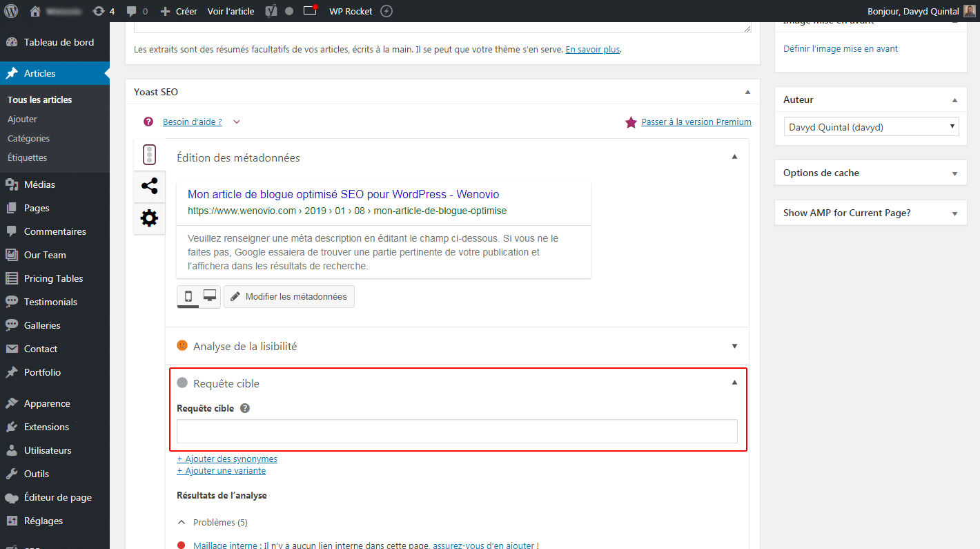Open the Yoast advanced gear settings tab

click(x=149, y=218)
